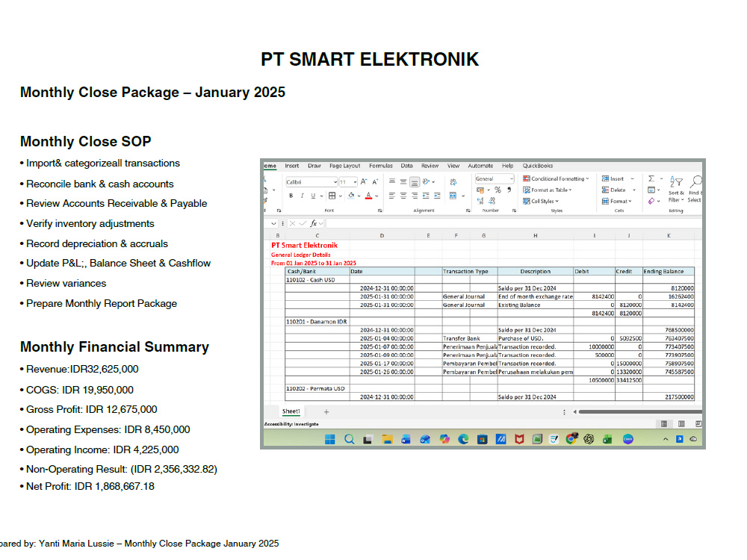The width and height of the screenshot is (747, 560).
Task: Toggle Top Align in Alignment group
Action: [391, 182]
